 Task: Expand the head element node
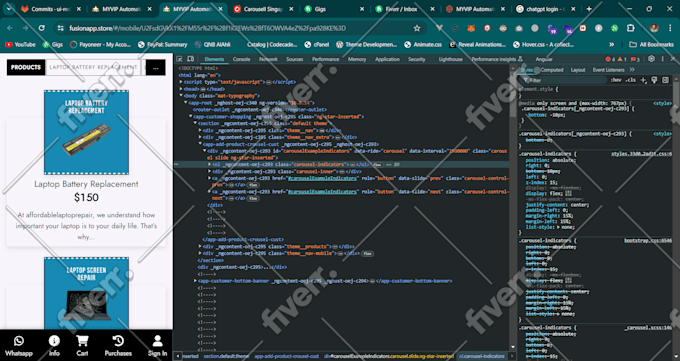[x=181, y=89]
